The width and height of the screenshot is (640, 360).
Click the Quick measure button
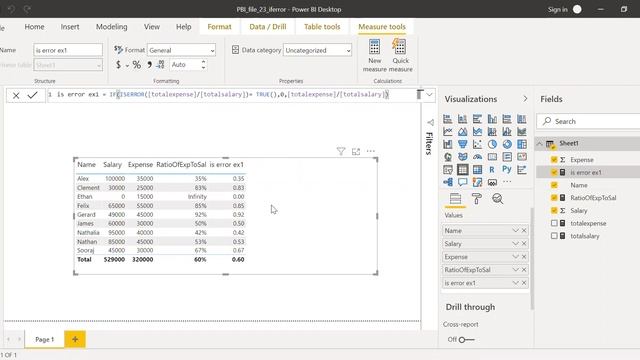(x=400, y=56)
